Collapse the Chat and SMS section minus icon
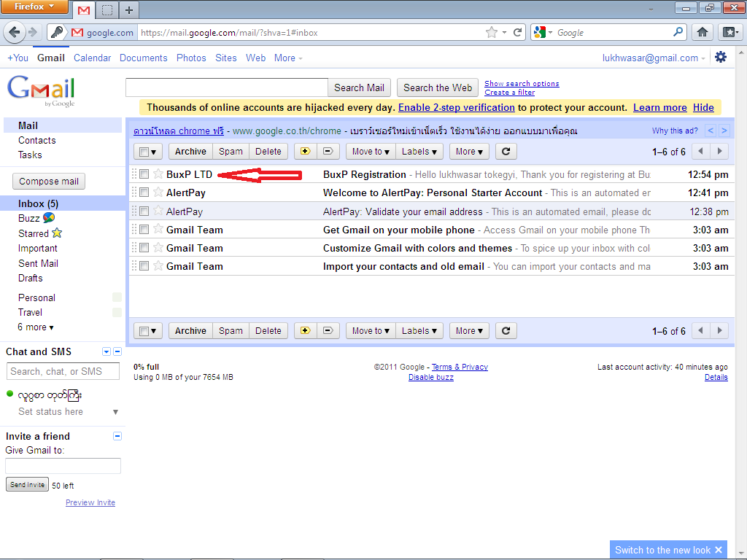The width and height of the screenshot is (747, 560). coord(117,351)
